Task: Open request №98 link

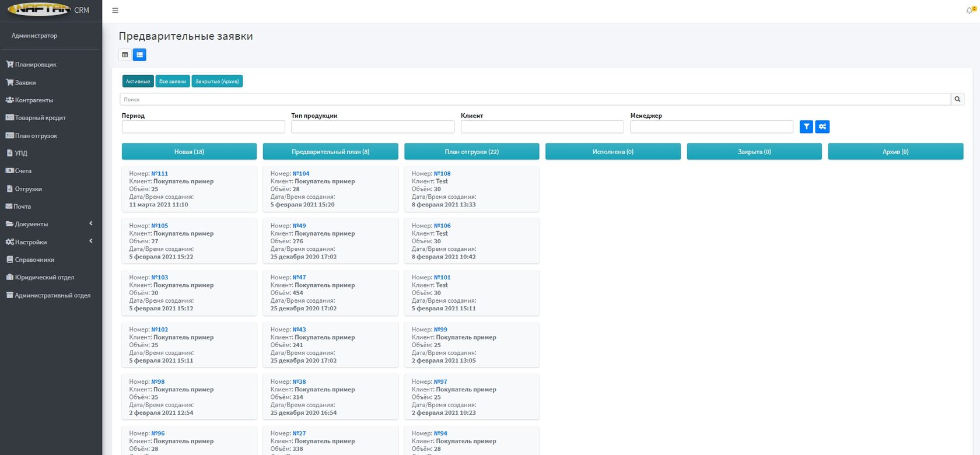Action: coord(157,382)
